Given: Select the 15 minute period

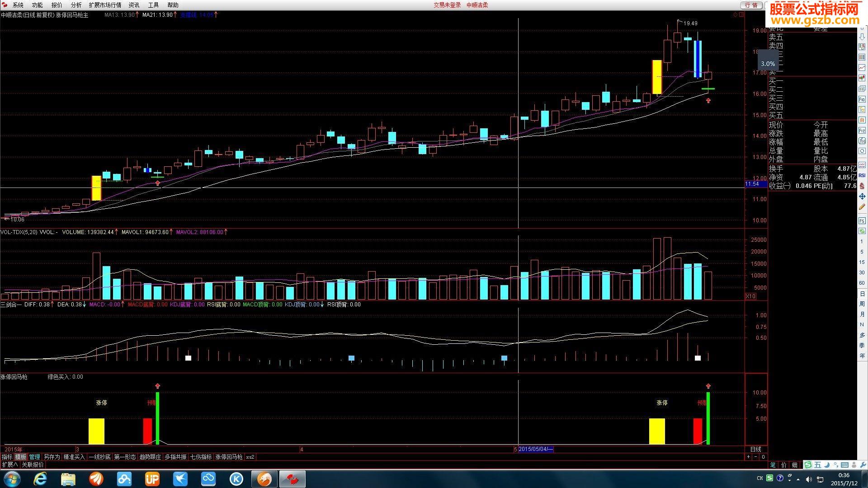Looking at the screenshot, I should pyautogui.click(x=862, y=263).
